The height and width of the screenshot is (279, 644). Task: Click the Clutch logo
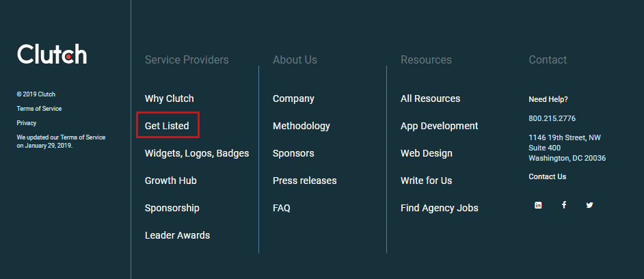[52, 54]
